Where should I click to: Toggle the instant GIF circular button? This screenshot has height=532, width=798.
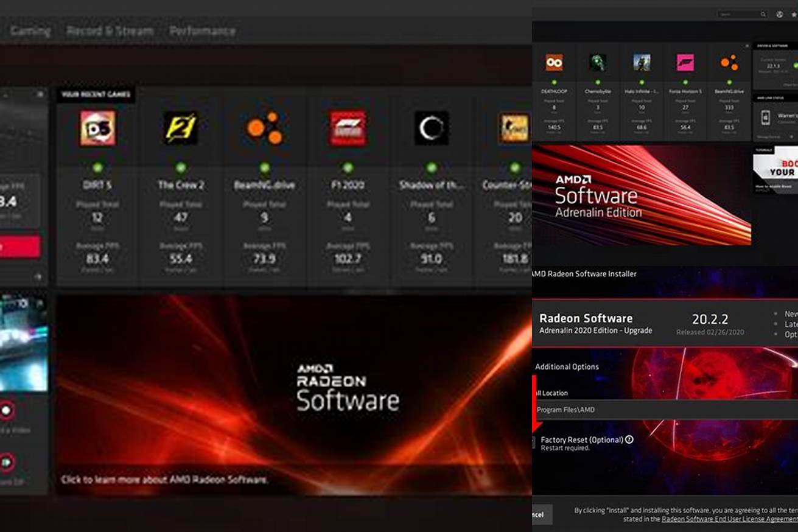(7, 463)
